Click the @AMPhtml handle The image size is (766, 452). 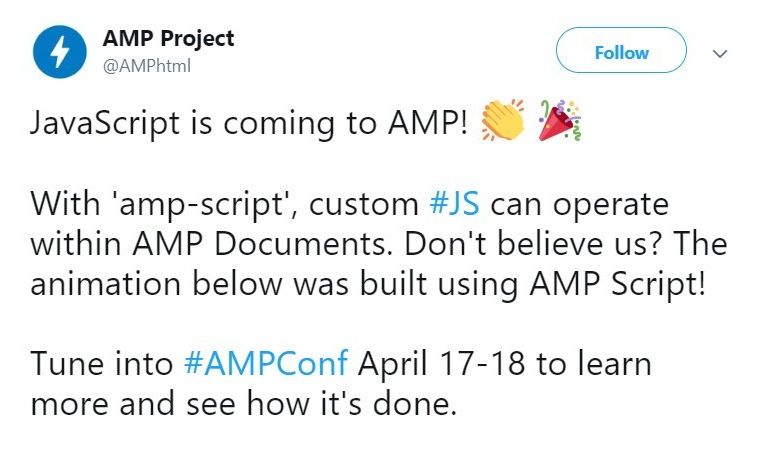coord(146,66)
